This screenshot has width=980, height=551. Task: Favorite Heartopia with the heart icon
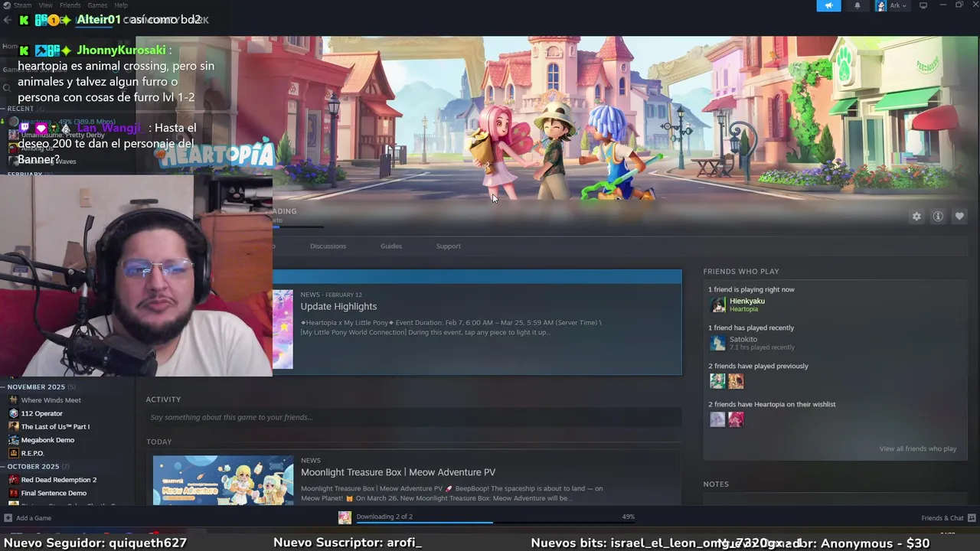pos(959,217)
